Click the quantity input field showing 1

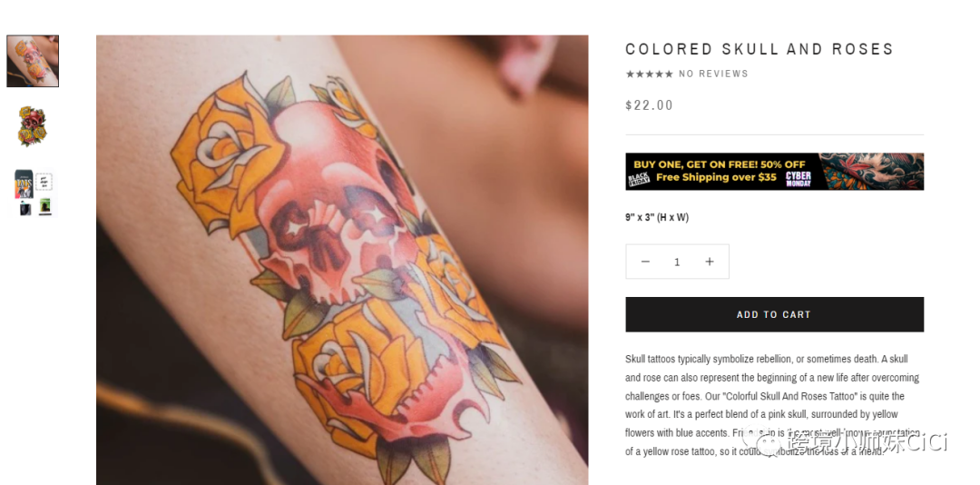point(677,262)
